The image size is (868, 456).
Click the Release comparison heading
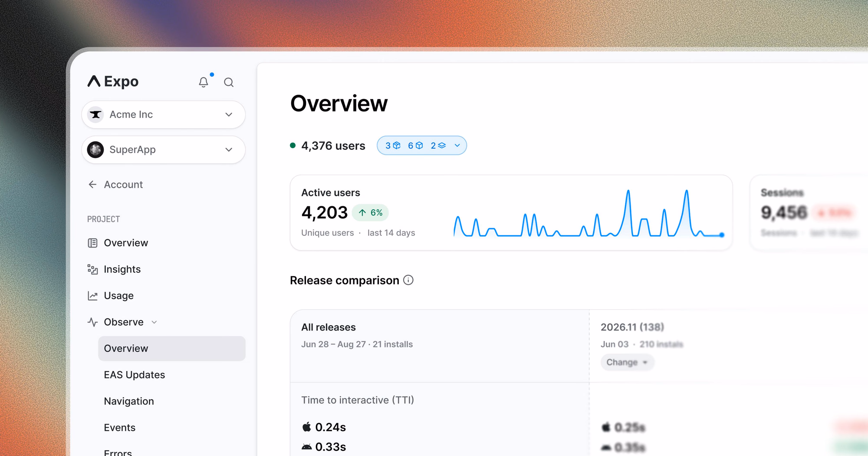tap(345, 281)
